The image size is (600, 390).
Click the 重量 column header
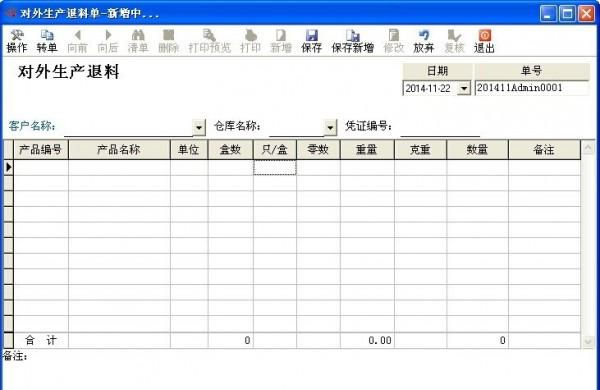click(x=367, y=150)
